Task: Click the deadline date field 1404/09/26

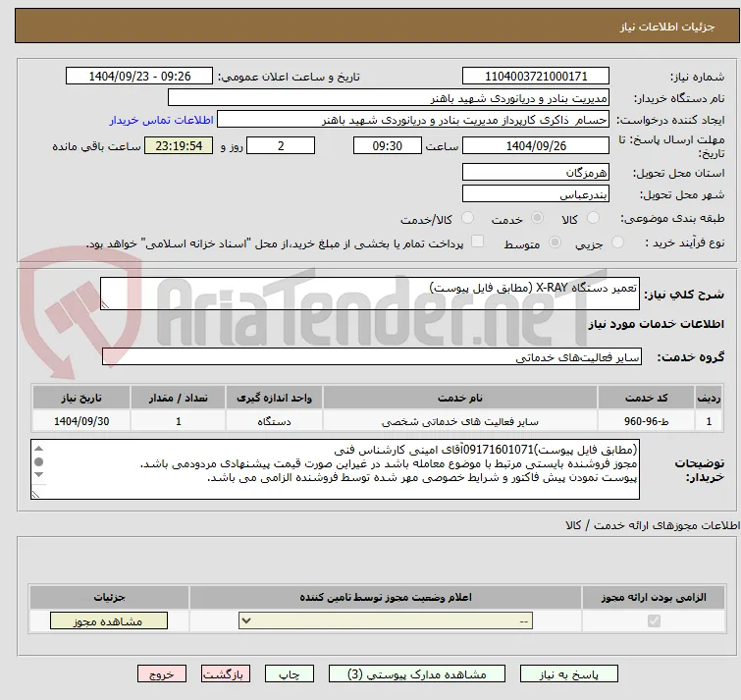Action: pyautogui.click(x=536, y=145)
